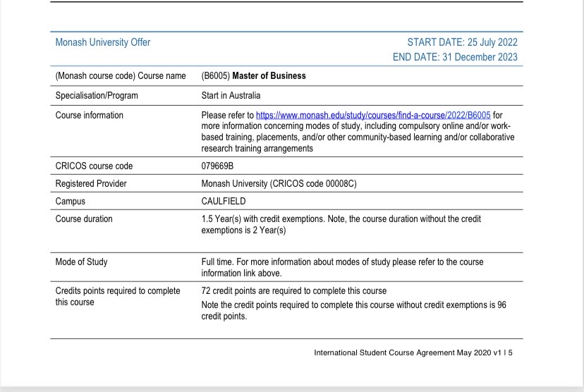Click the START DATE: 25 July 2022 text

click(462, 42)
